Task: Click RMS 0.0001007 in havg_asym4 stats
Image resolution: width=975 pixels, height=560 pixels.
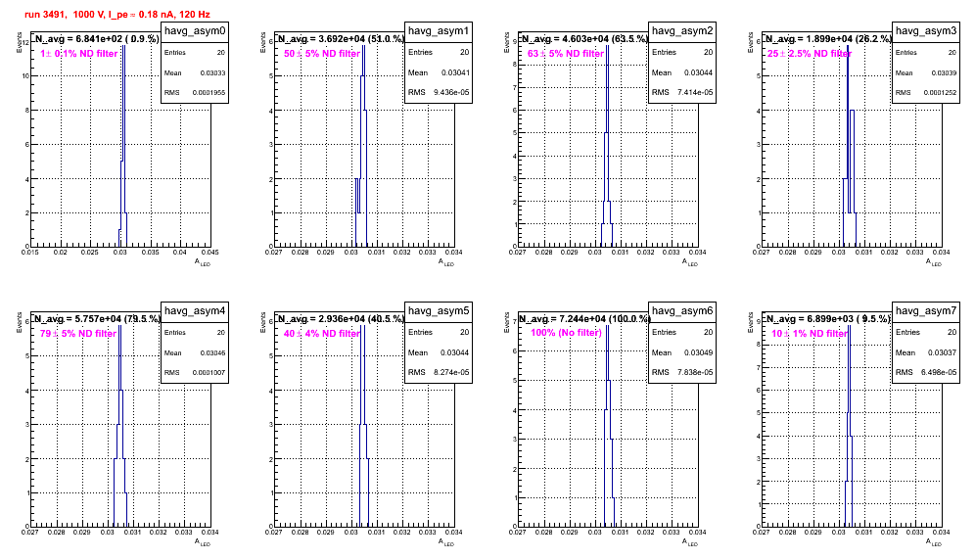Action: click(195, 372)
